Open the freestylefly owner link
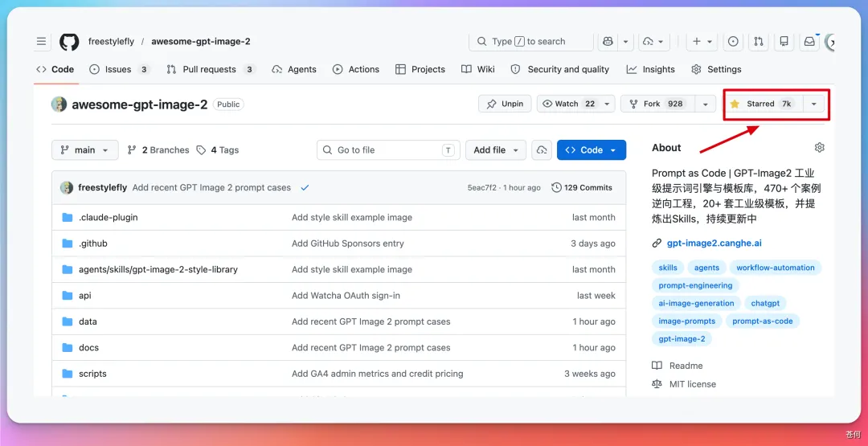Screen dimensions: 868x446 [x=110, y=42]
